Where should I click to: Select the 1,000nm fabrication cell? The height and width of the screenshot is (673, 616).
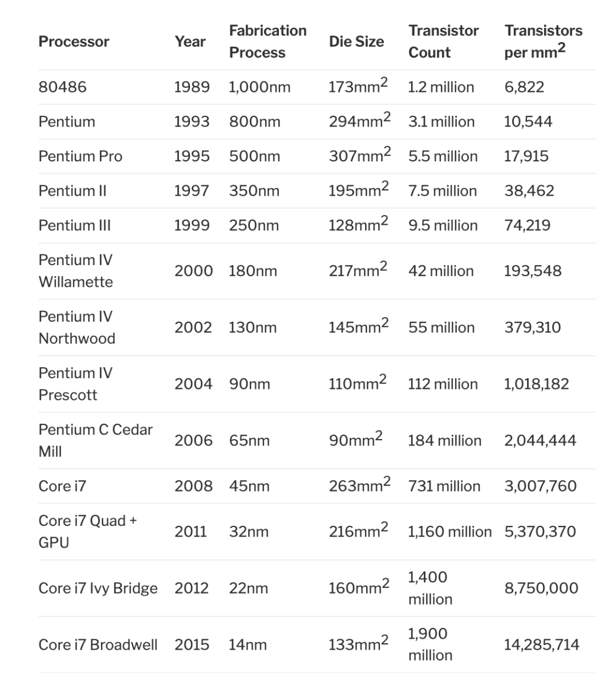click(260, 87)
